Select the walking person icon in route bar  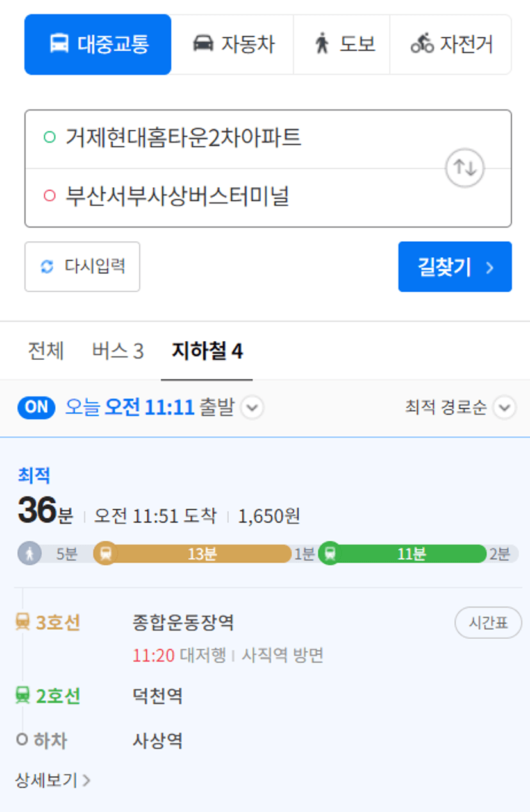point(29,553)
